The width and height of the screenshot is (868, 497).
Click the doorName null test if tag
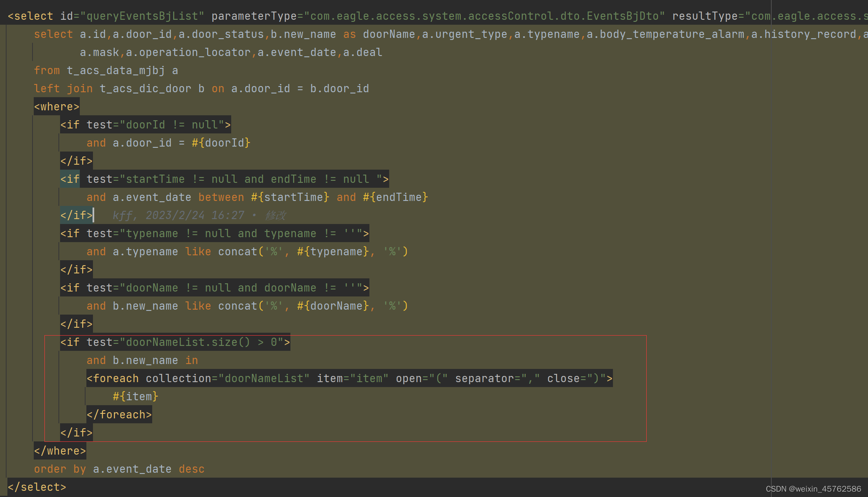tap(214, 288)
